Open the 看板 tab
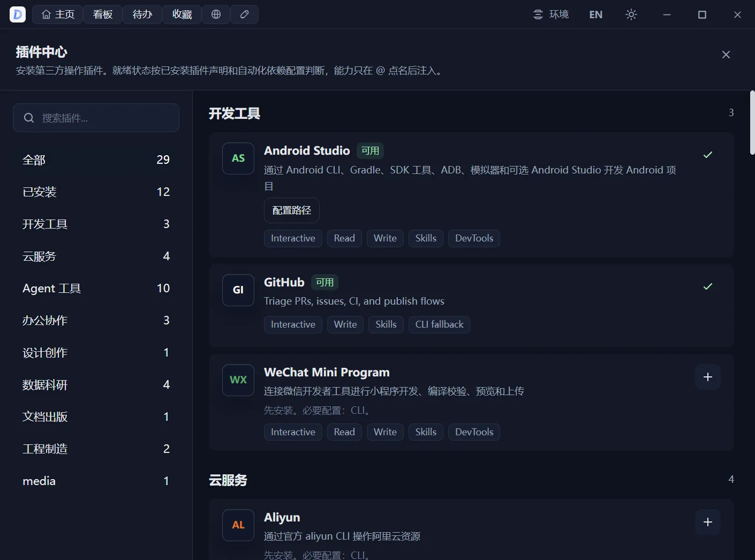755x560 pixels. click(x=103, y=14)
